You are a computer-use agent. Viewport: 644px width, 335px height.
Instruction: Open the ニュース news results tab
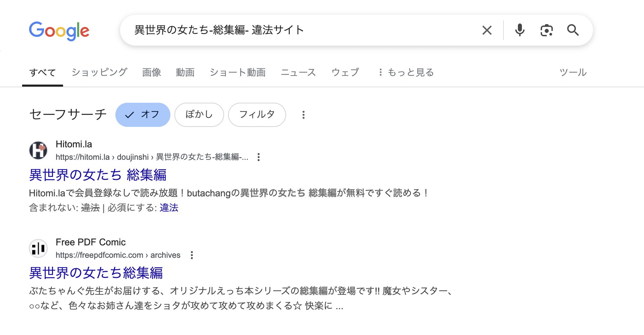coord(298,72)
